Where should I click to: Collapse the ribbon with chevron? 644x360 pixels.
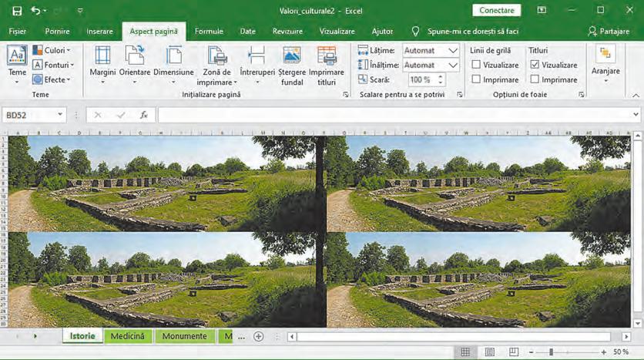point(636,96)
